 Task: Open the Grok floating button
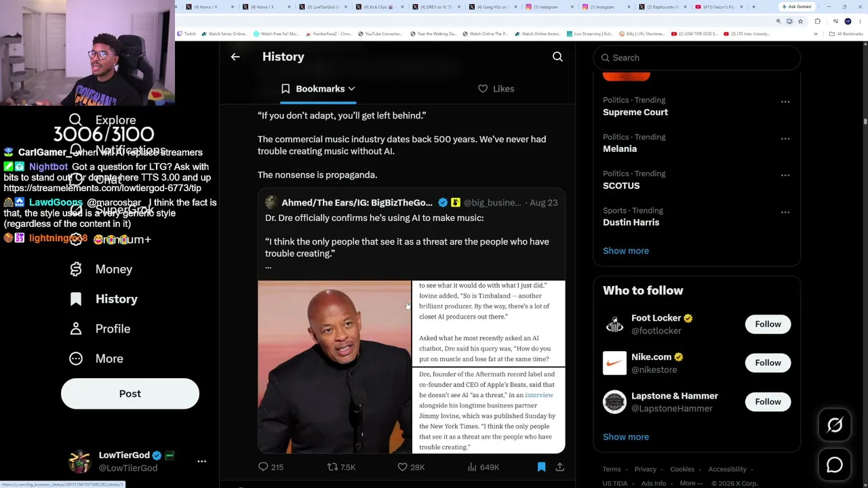click(835, 425)
